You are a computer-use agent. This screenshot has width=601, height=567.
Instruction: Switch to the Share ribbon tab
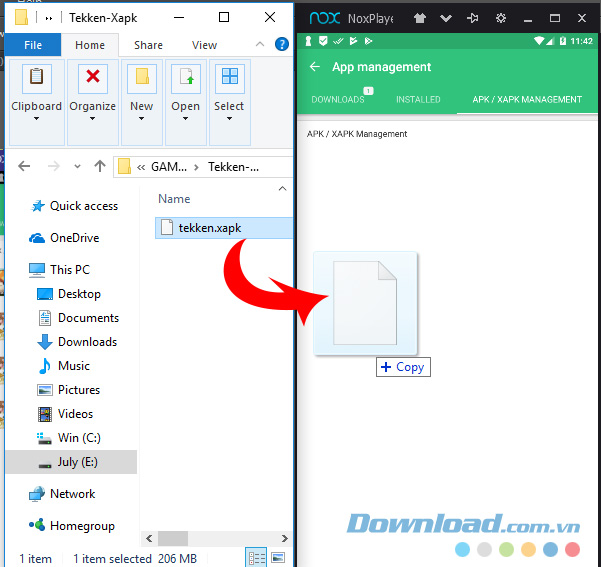click(x=148, y=45)
